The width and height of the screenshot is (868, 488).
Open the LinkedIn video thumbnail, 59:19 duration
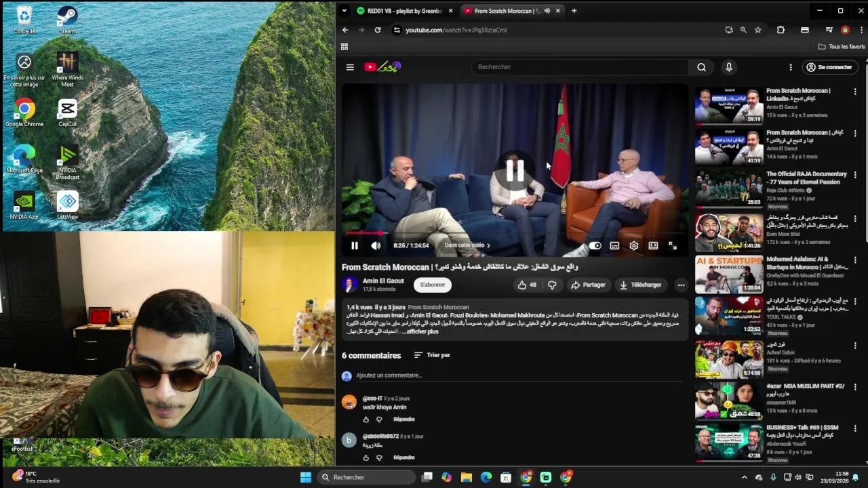click(x=729, y=105)
